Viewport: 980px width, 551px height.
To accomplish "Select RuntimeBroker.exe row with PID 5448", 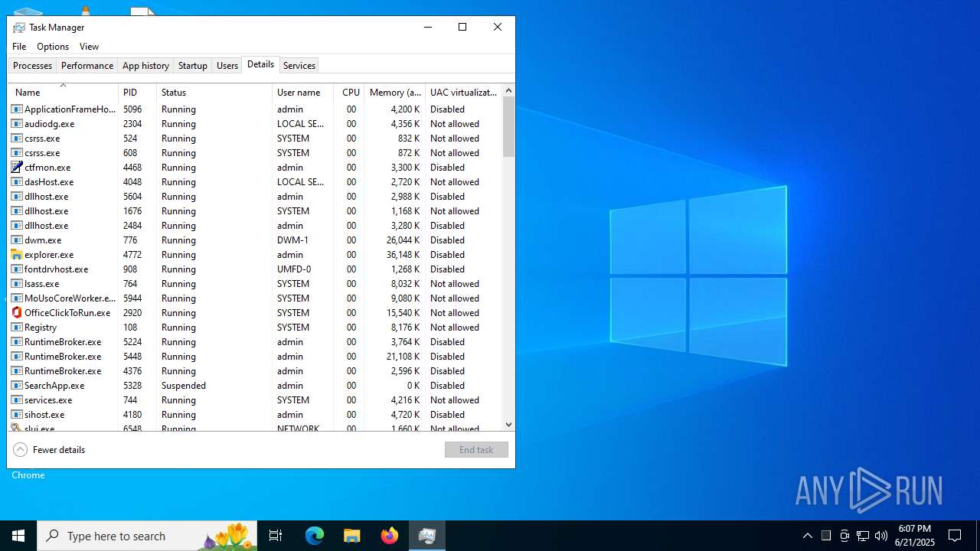I will 255,356.
